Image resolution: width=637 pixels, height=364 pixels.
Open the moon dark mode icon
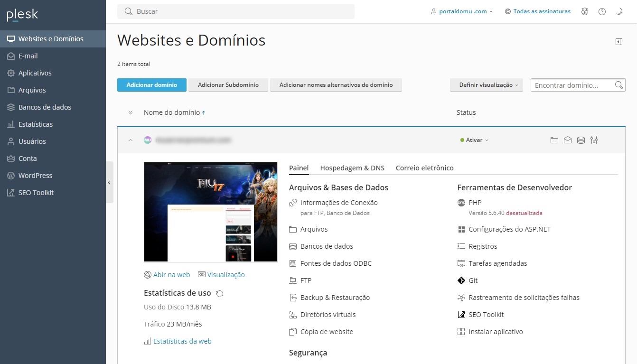click(x=619, y=11)
